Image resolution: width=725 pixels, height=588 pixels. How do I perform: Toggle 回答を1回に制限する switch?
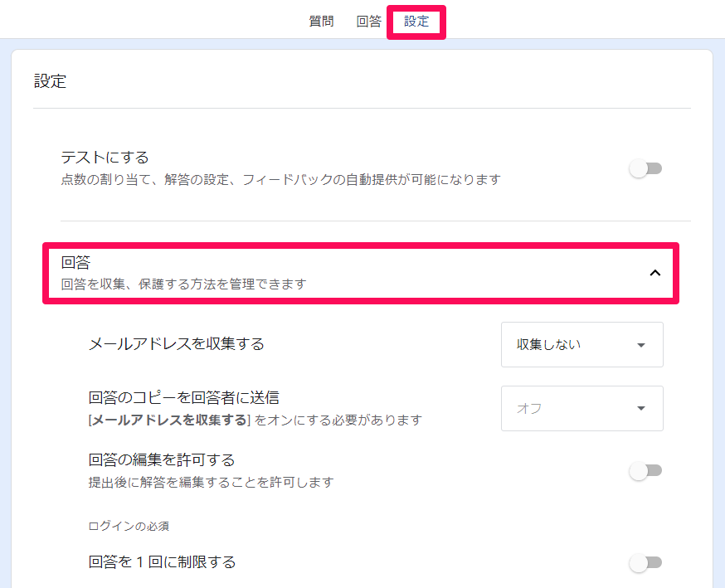(645, 562)
